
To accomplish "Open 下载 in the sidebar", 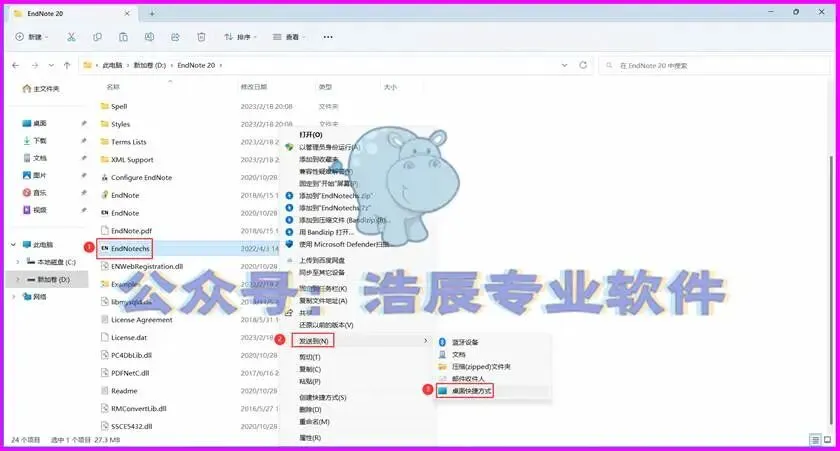I will tap(40, 140).
